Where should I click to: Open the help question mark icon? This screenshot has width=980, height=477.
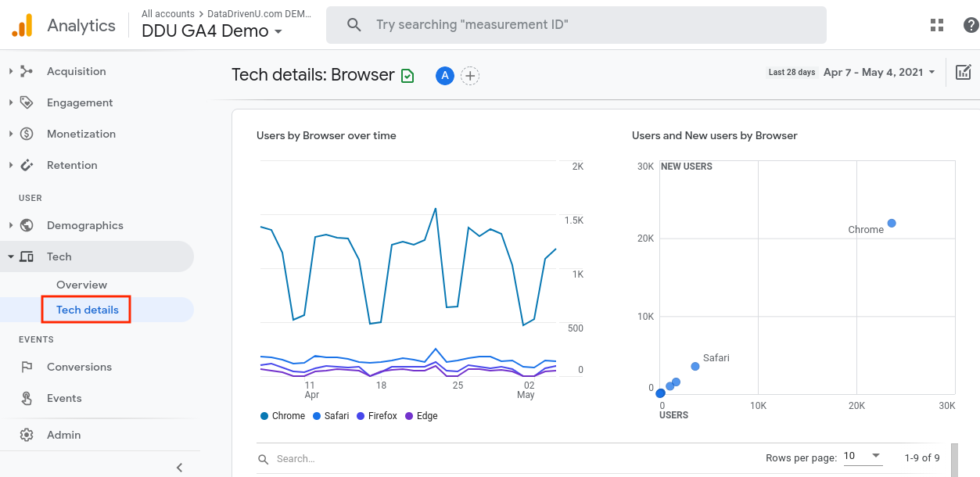[x=971, y=25]
